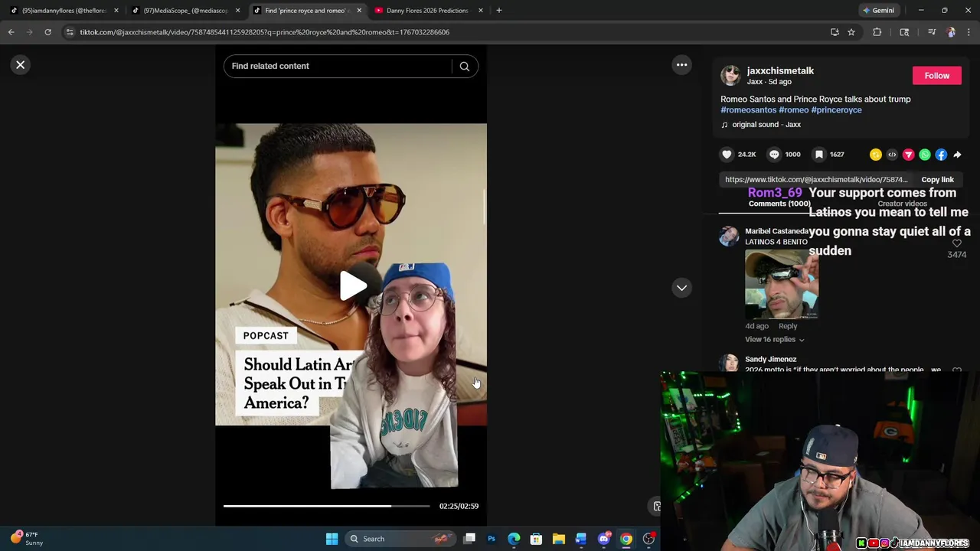Image resolution: width=980 pixels, height=551 pixels.
Task: Close the active TikTok search tab
Action: click(359, 11)
